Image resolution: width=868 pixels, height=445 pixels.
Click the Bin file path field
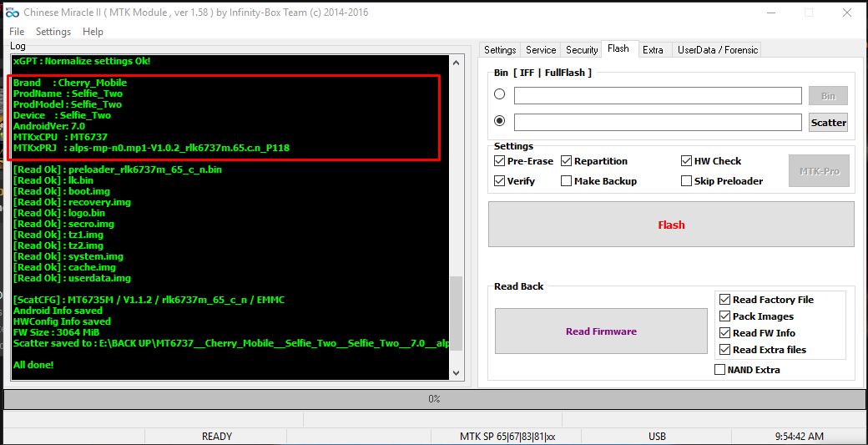pos(658,95)
